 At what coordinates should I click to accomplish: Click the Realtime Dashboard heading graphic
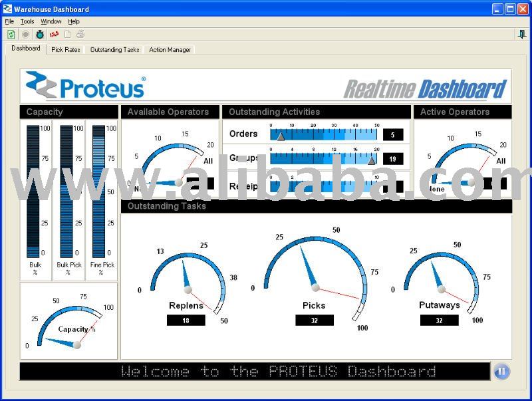coord(425,89)
